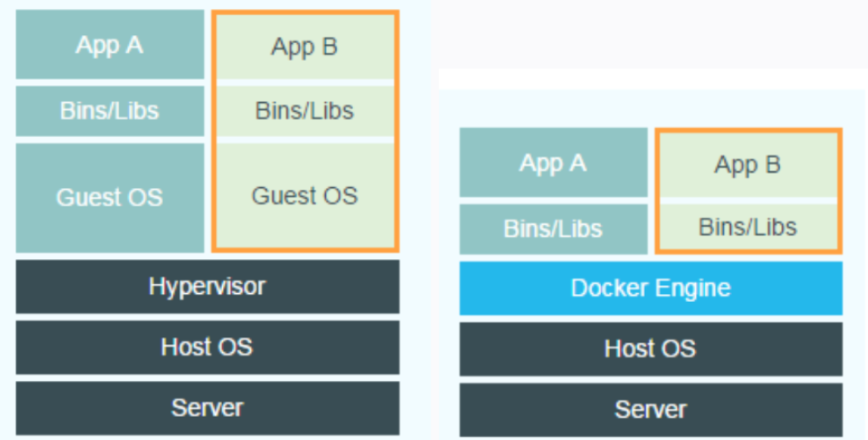The height and width of the screenshot is (440, 868).
Task: Click Server layer in the hypervisor diagram
Action: [207, 408]
